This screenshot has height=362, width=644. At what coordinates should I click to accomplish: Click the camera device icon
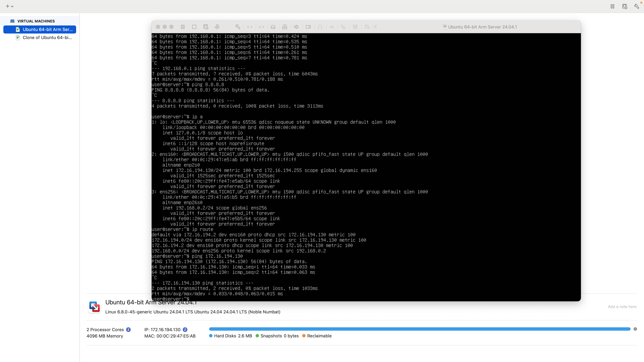tap(308, 27)
